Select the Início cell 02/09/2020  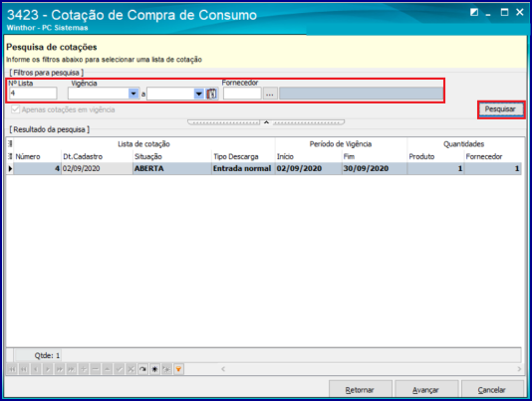pyautogui.click(x=309, y=168)
